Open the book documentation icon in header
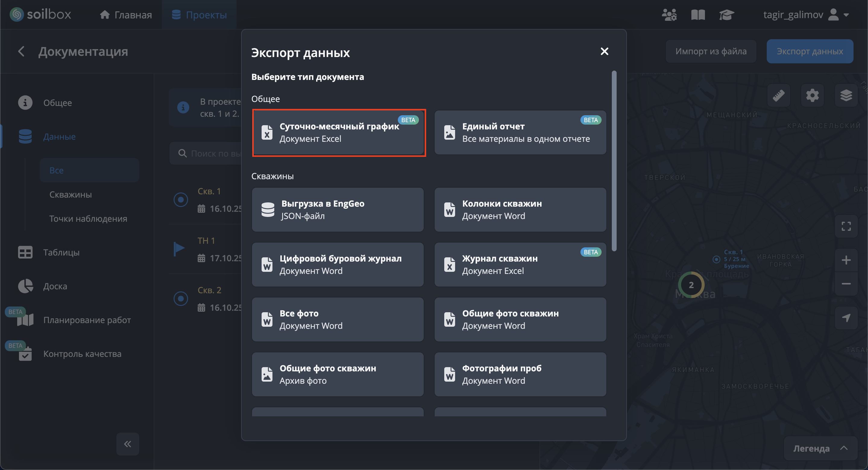 pos(698,15)
